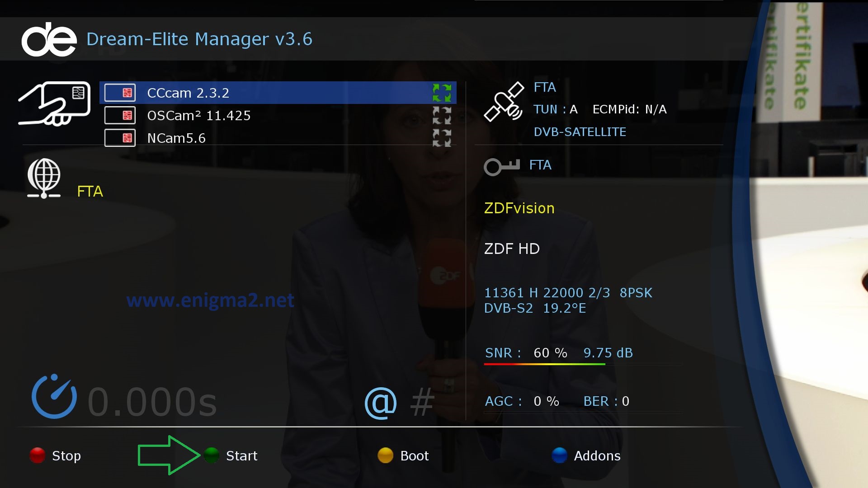Click the green arrow pointing to Start

click(x=169, y=455)
